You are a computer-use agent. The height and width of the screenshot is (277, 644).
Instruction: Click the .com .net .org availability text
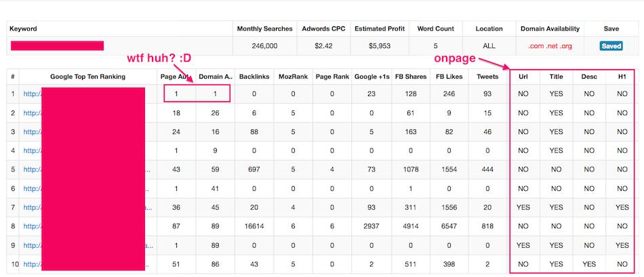pyautogui.click(x=549, y=46)
